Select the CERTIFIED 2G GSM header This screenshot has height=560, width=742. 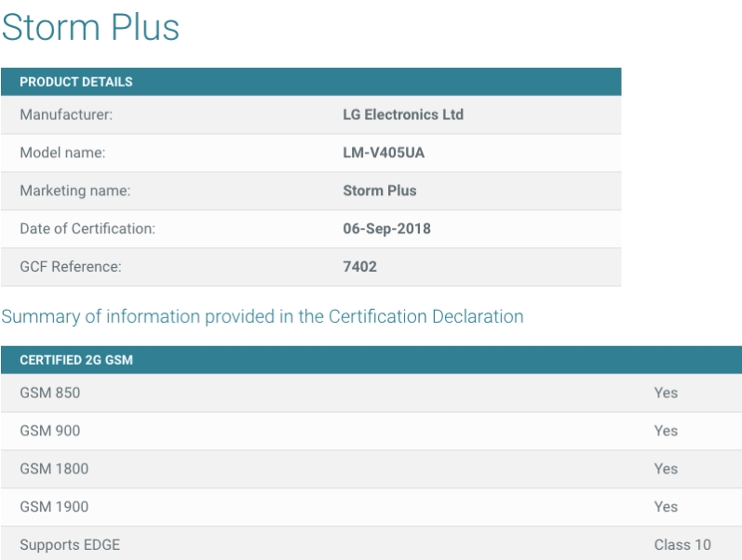(x=371, y=360)
